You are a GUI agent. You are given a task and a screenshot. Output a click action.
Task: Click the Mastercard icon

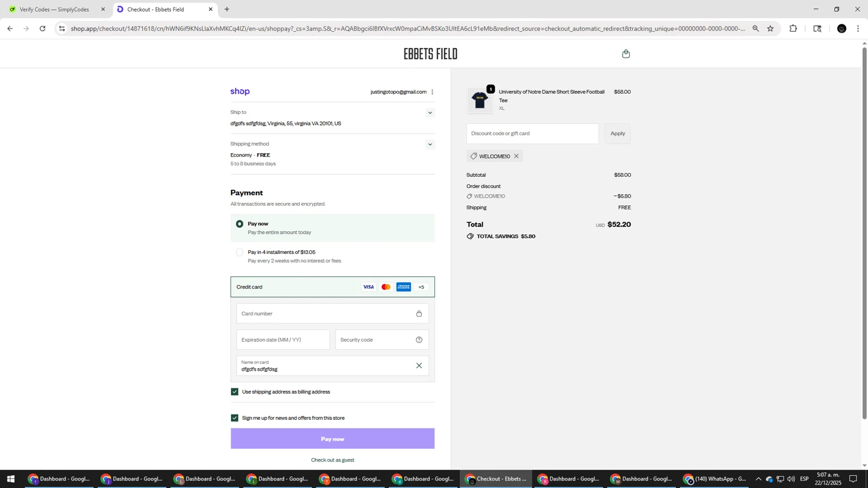coord(386,287)
